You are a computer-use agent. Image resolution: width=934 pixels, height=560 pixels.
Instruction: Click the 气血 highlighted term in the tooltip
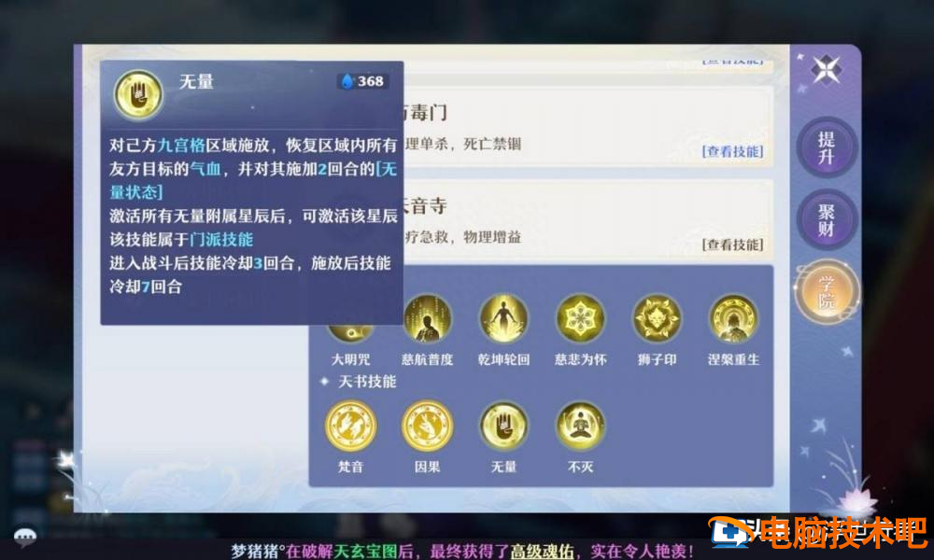point(205,169)
